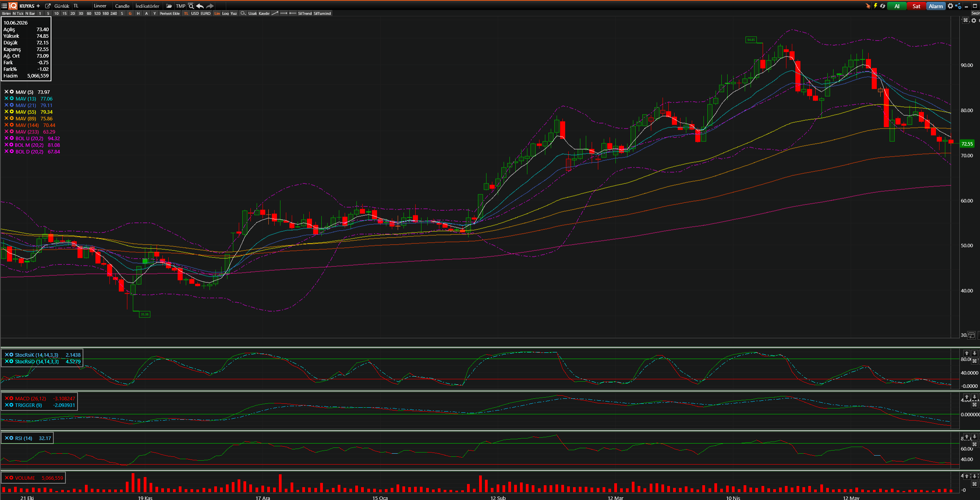Select the N Bar tab
980x500 pixels.
point(30,13)
